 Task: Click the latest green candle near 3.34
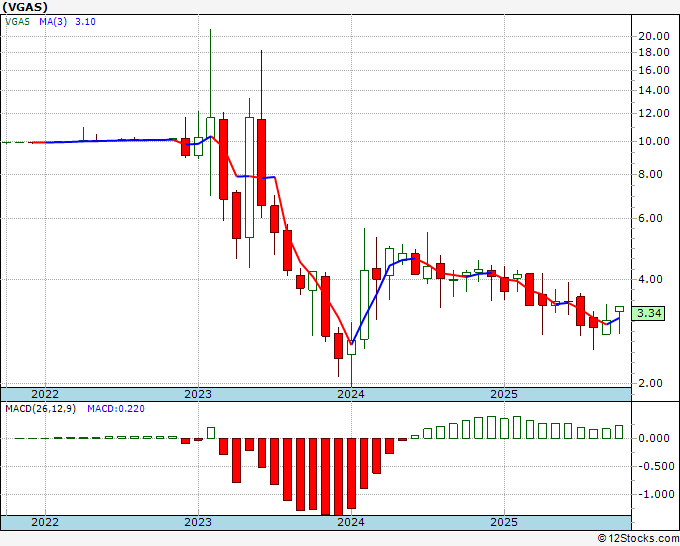coord(619,309)
